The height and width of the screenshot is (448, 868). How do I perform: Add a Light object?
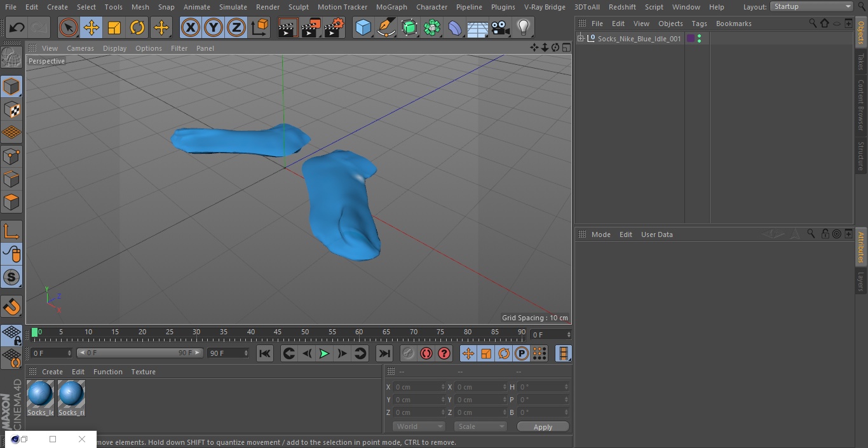pos(524,27)
